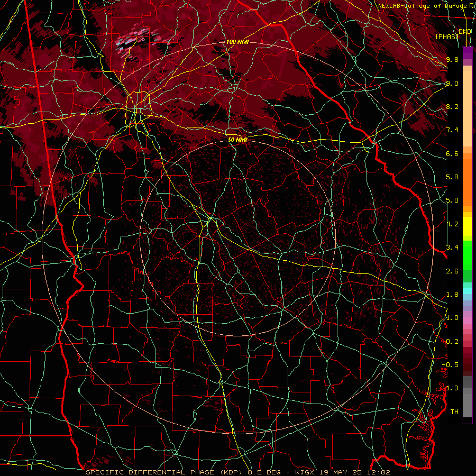Image resolution: width=476 pixels, height=476 pixels.
Task: Click the 2.6 legend value
Action: tap(452, 271)
